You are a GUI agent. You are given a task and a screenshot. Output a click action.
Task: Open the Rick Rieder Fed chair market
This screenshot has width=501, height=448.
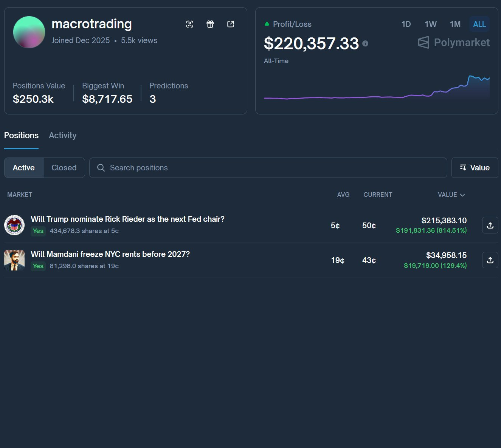tap(127, 219)
